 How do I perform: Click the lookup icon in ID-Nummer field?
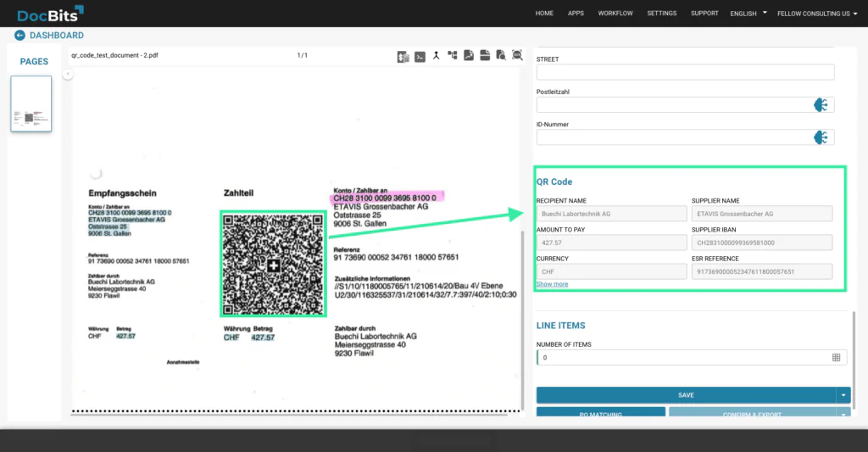tap(821, 137)
